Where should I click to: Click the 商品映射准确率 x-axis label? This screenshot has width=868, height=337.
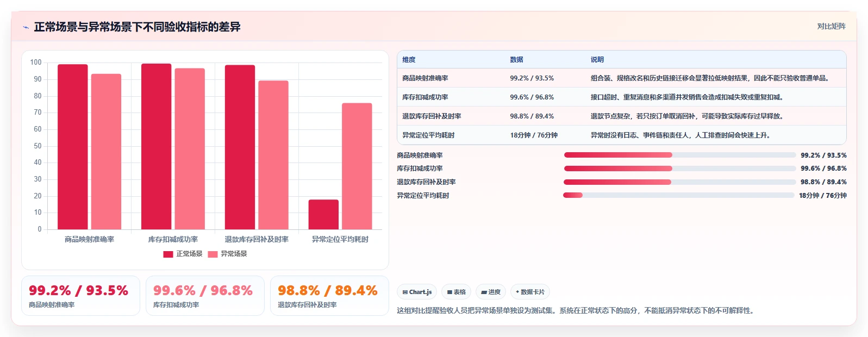(x=89, y=239)
